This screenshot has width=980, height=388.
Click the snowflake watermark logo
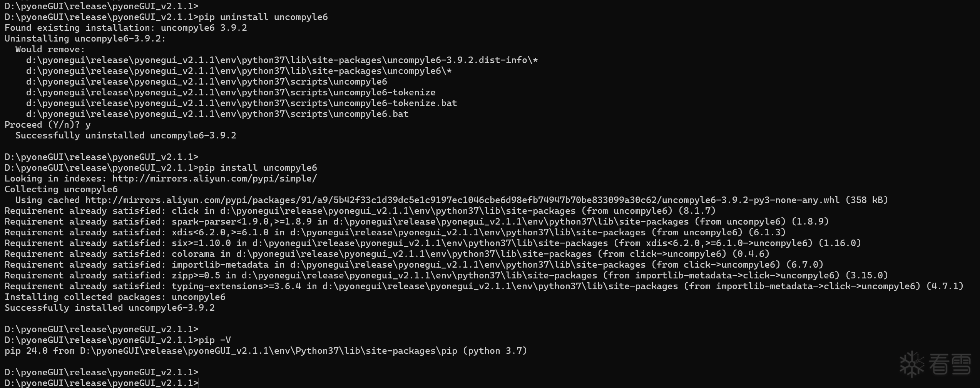[912, 364]
